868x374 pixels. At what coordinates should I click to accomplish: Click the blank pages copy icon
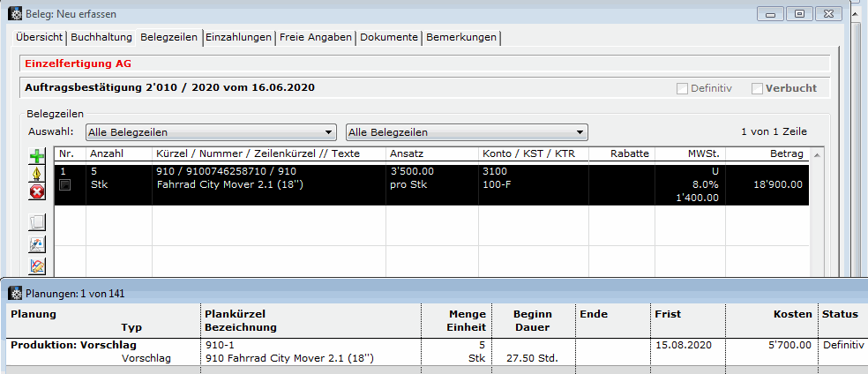pyautogui.click(x=37, y=222)
